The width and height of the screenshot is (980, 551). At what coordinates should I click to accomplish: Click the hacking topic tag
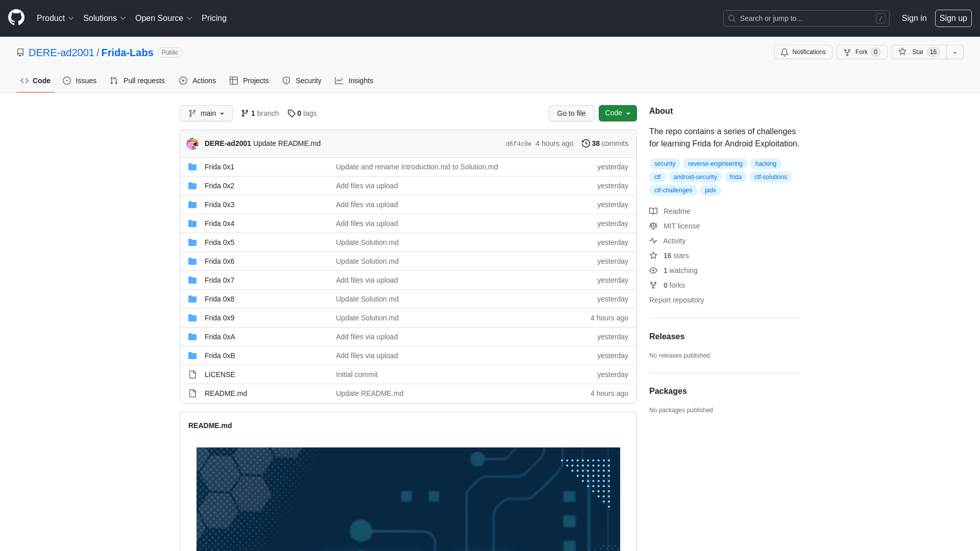pyautogui.click(x=765, y=163)
